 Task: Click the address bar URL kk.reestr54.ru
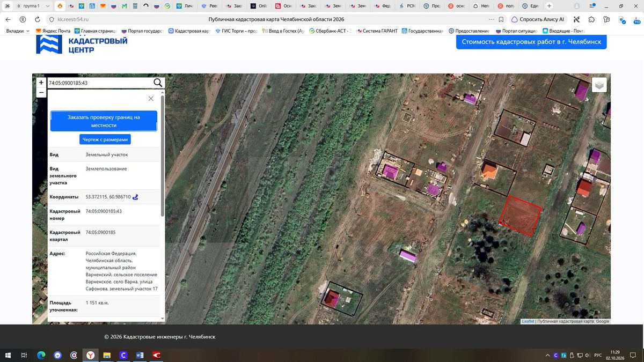pyautogui.click(x=72, y=19)
